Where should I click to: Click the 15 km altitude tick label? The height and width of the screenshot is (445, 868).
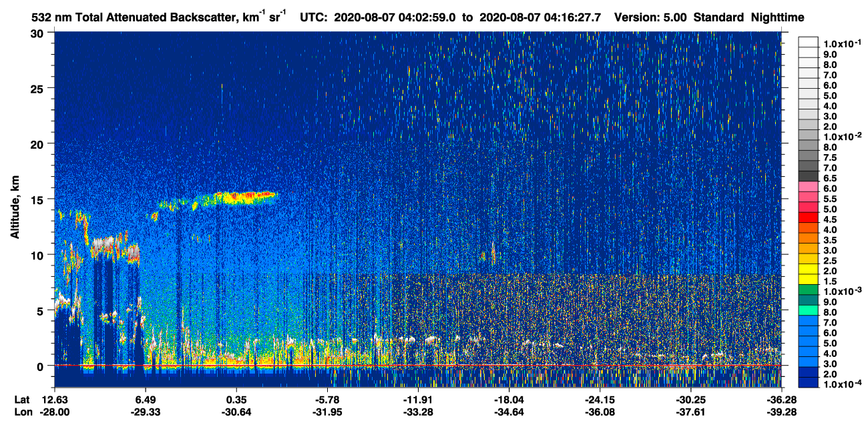tap(38, 199)
